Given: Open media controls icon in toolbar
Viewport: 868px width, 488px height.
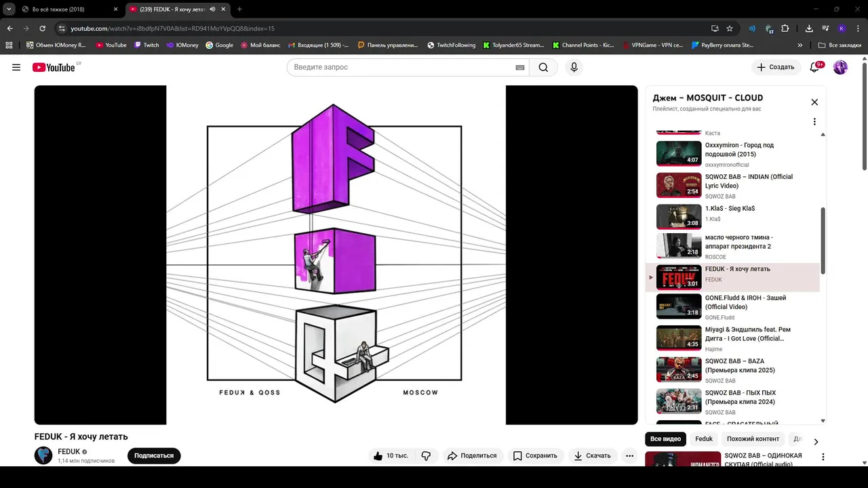Looking at the screenshot, I should click(x=825, y=28).
